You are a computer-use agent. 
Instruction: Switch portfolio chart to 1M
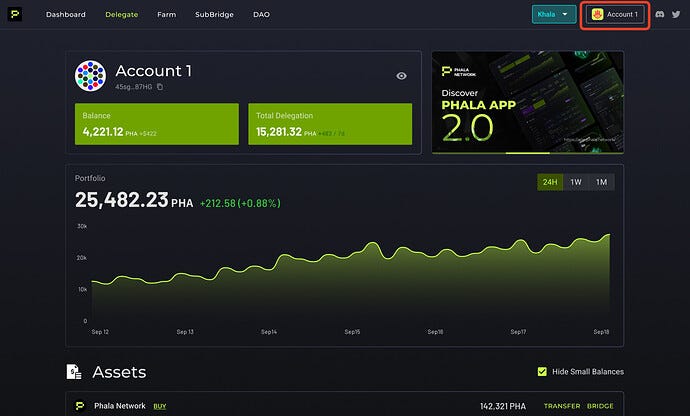click(602, 182)
